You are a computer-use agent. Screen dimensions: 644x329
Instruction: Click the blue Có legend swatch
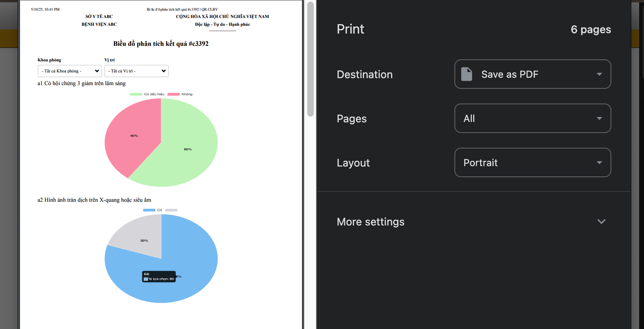tap(149, 210)
